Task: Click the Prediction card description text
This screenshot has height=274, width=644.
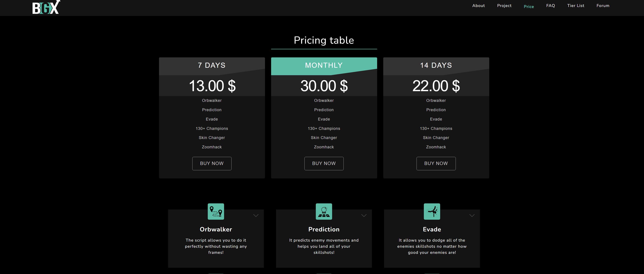Action: point(324,246)
